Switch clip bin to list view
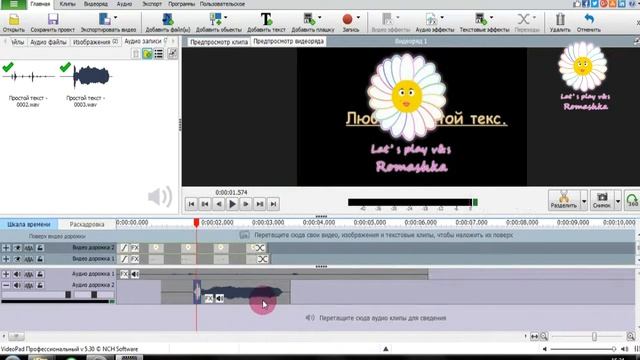This screenshot has width=640, height=360. (x=158, y=53)
